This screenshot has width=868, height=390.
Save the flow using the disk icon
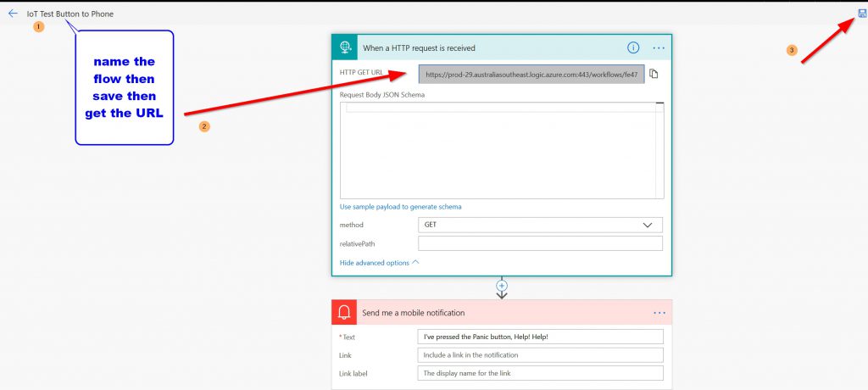coord(861,14)
